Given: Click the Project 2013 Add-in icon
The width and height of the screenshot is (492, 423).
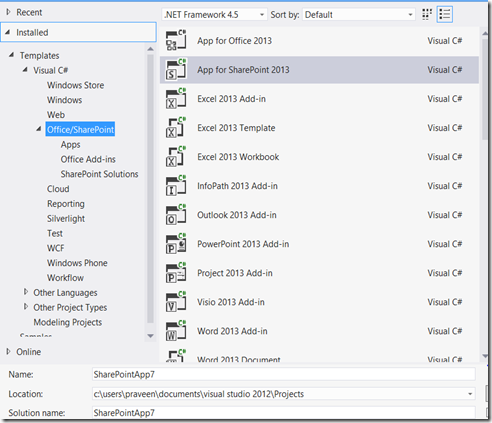Looking at the screenshot, I should coord(176,272).
